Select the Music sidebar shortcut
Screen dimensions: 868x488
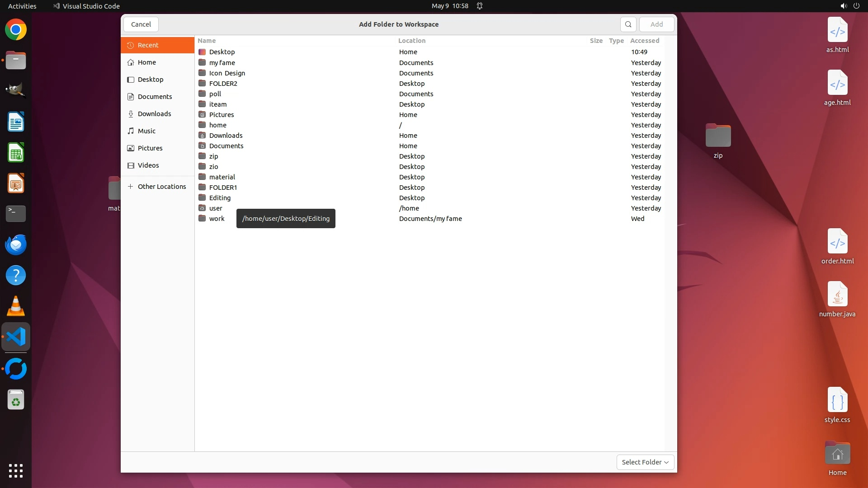click(x=146, y=131)
